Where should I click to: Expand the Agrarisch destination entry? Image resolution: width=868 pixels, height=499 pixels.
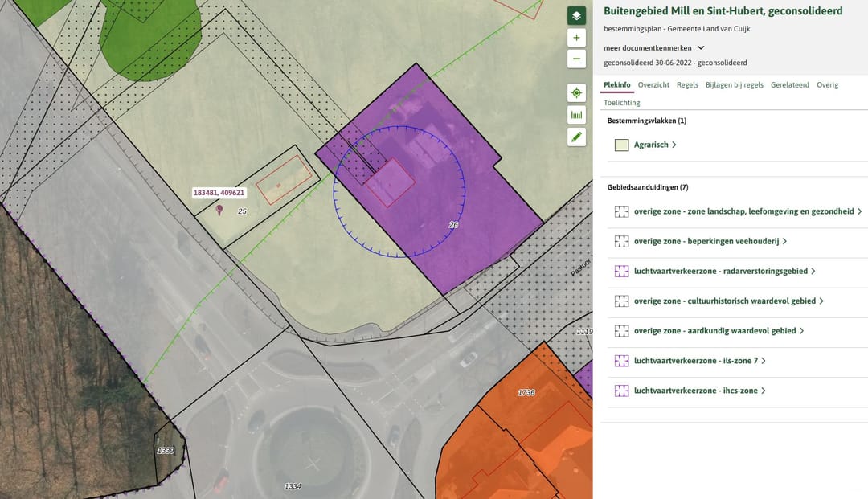pyautogui.click(x=655, y=145)
